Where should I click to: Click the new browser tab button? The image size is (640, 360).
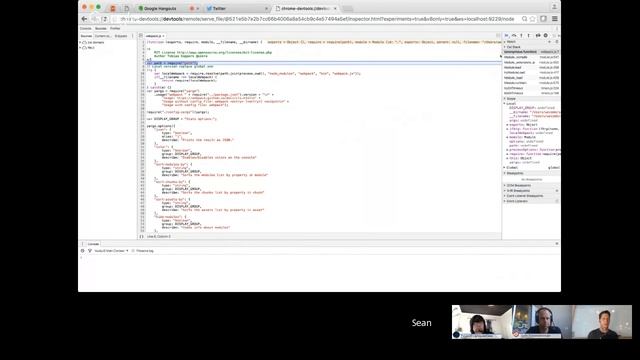pos(348,8)
